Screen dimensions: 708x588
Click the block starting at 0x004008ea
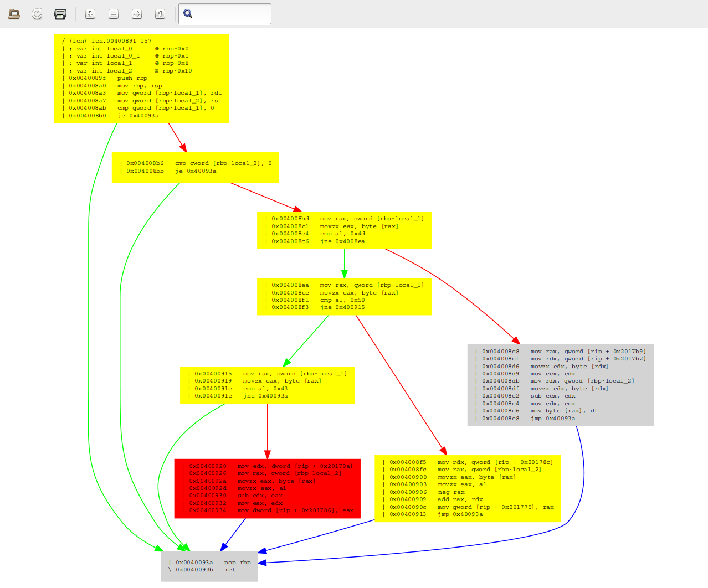(343, 296)
